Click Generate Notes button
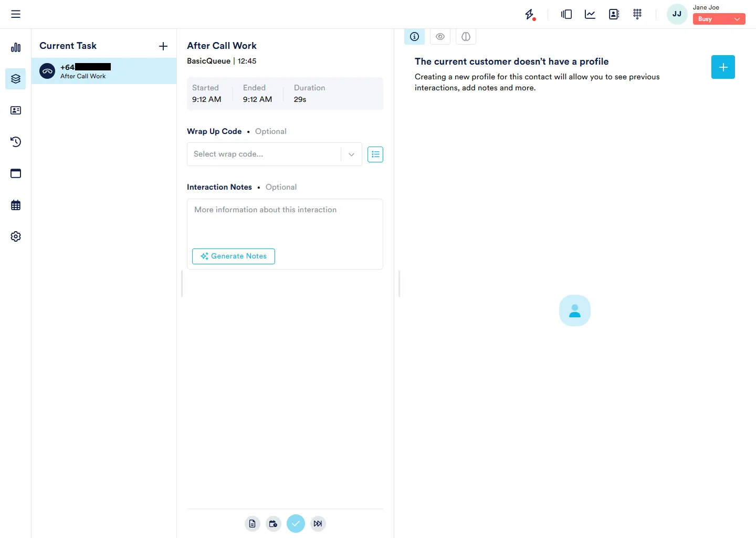Image resolution: width=756 pixels, height=538 pixels. click(233, 256)
